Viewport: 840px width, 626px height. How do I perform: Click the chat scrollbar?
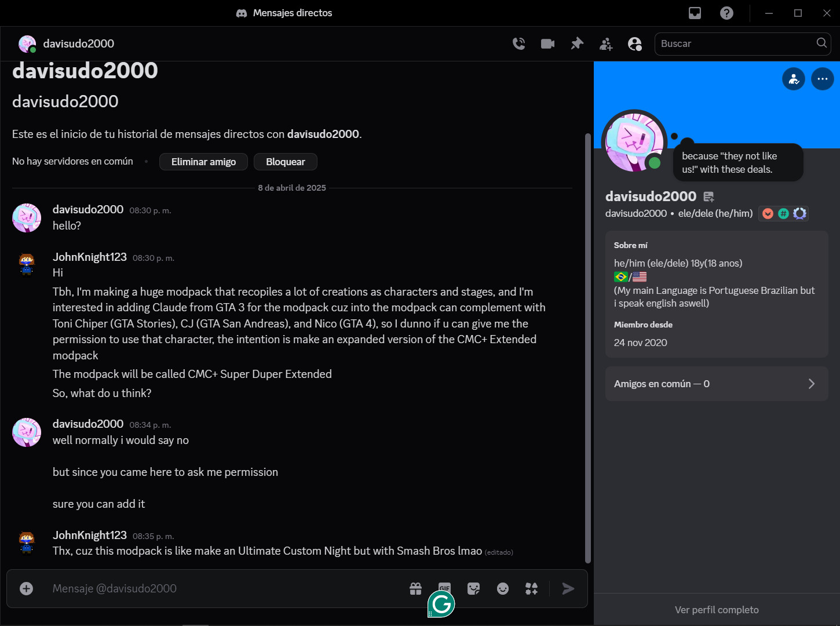(588, 348)
